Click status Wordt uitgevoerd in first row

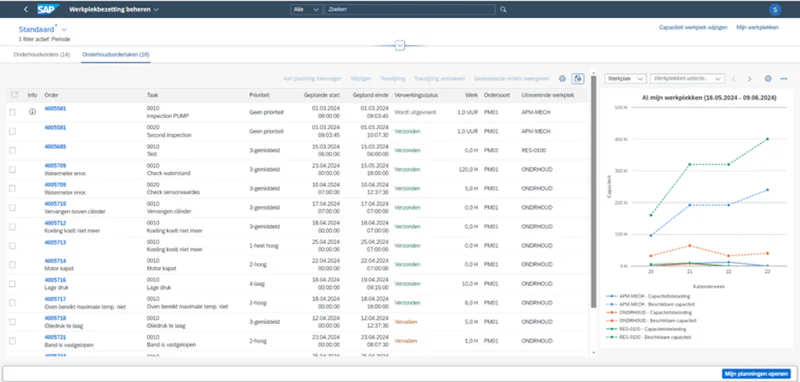[415, 112]
